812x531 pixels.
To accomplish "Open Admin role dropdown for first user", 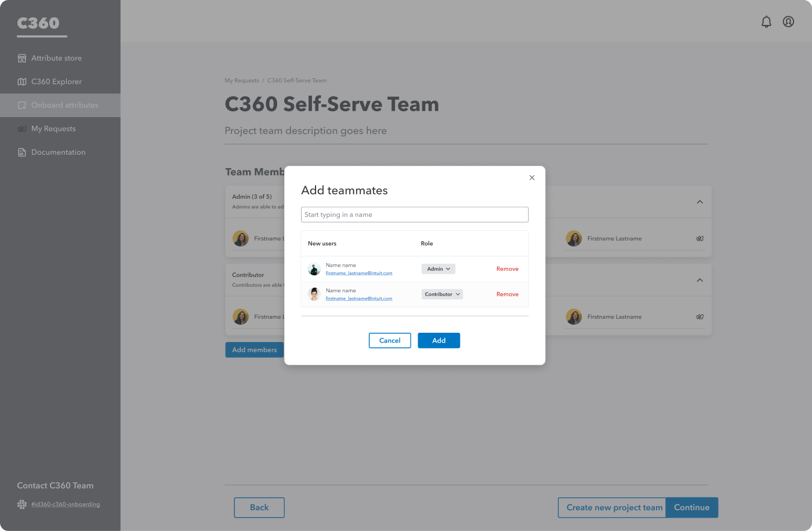I will 438,269.
